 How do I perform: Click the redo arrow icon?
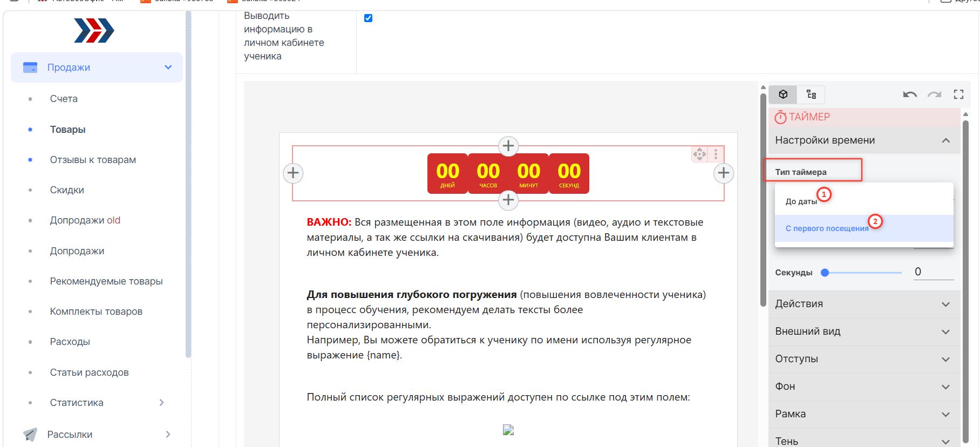pos(935,94)
